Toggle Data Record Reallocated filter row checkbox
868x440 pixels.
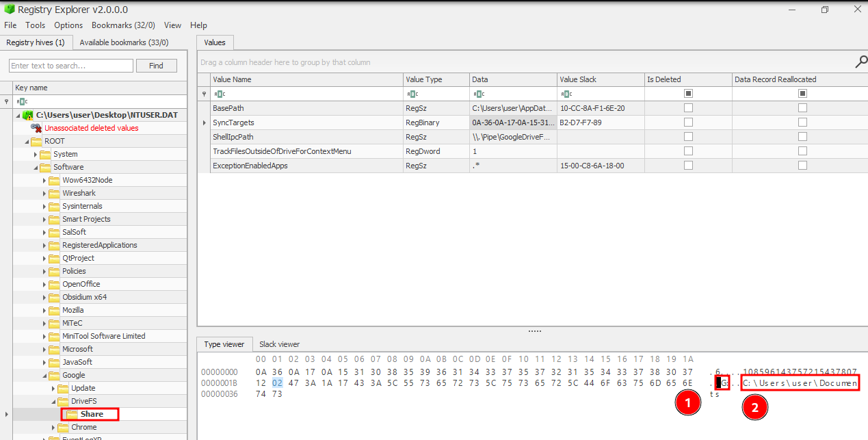[802, 94]
